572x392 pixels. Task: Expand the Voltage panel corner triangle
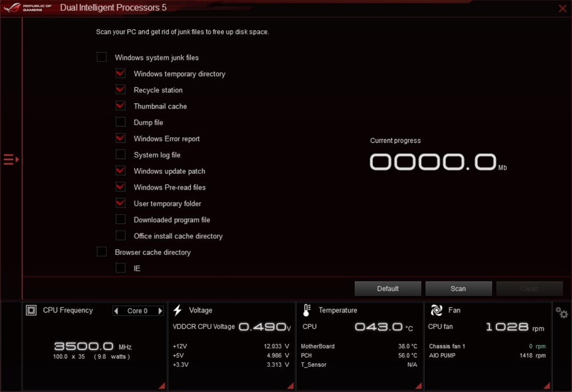click(291, 386)
